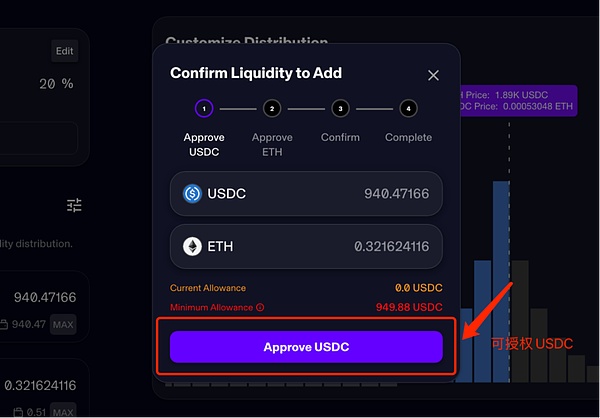Click the ETH token icon
Screen dimensions: 600x418
tap(192, 246)
